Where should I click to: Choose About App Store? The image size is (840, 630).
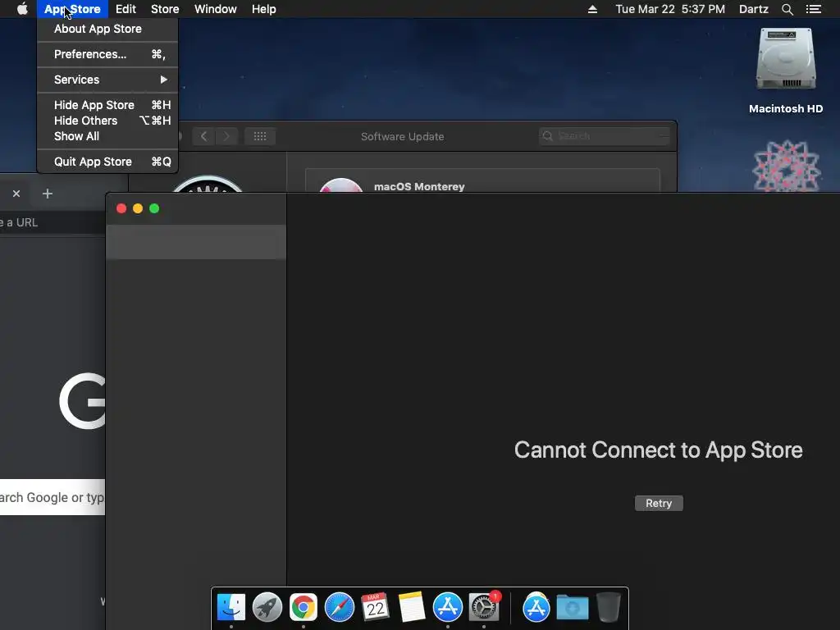tap(108, 29)
